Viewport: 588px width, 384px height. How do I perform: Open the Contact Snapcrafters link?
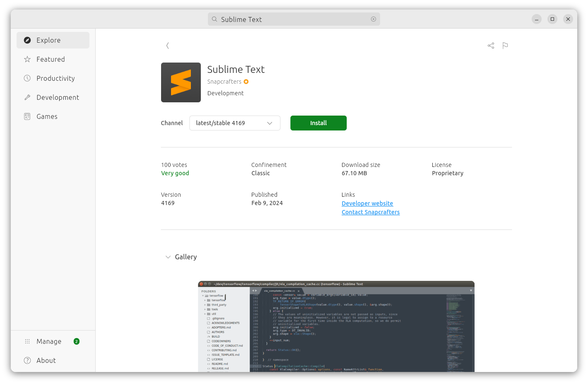point(371,212)
